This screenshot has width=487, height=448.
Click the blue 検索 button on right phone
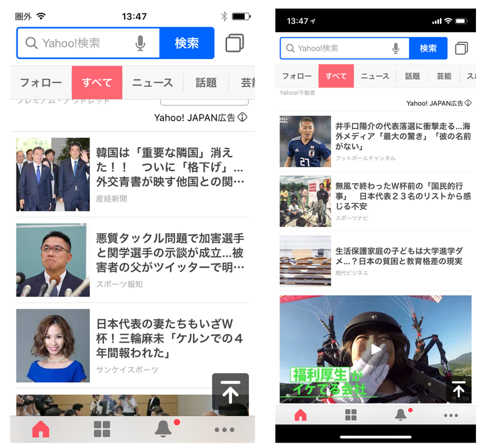[x=428, y=49]
